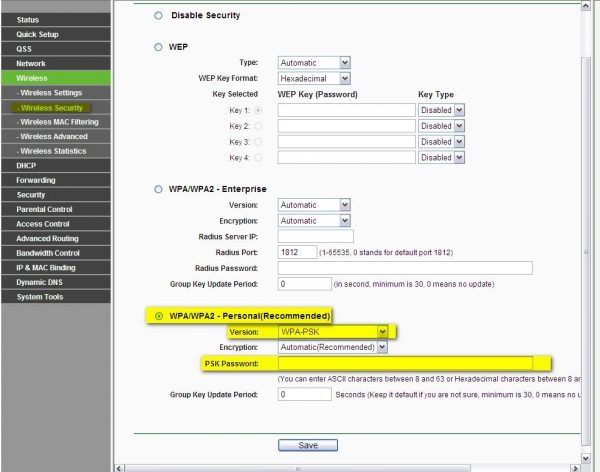600x472 pixels.
Task: Open the Bandwidth Control menu item
Action: tap(56, 253)
